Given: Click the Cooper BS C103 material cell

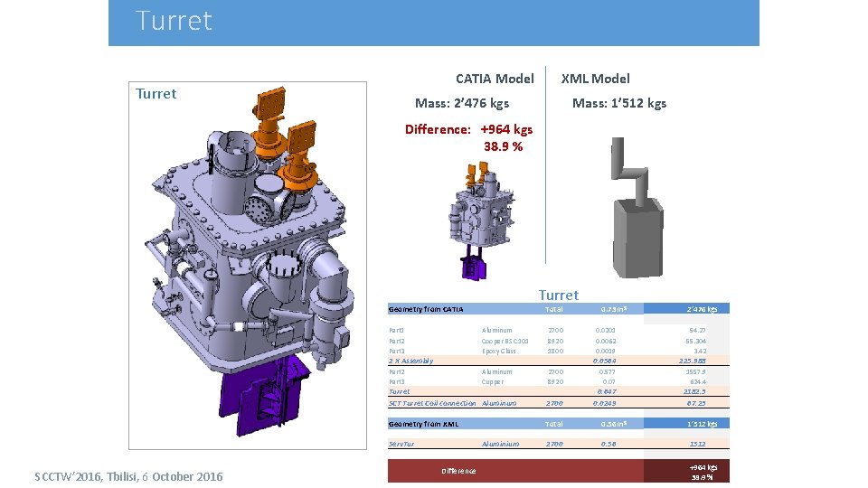Looking at the screenshot, I should (x=505, y=342).
